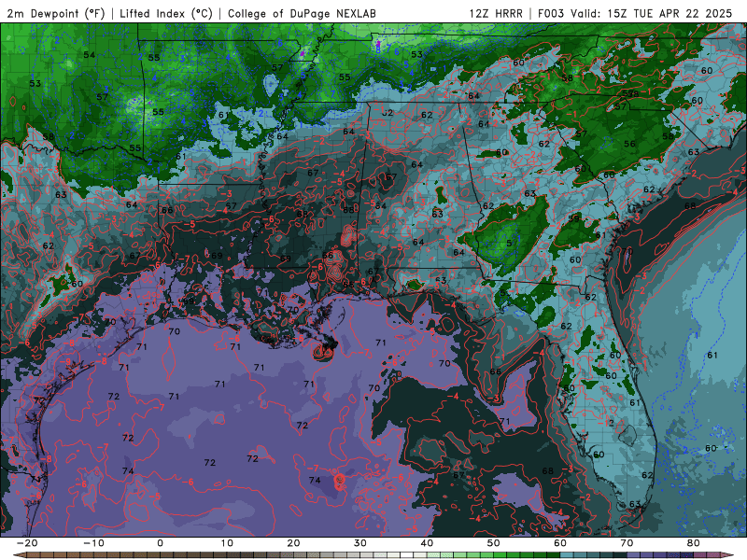Click the 70 label on the color scale
This screenshot has height=560, width=747.
(627, 543)
